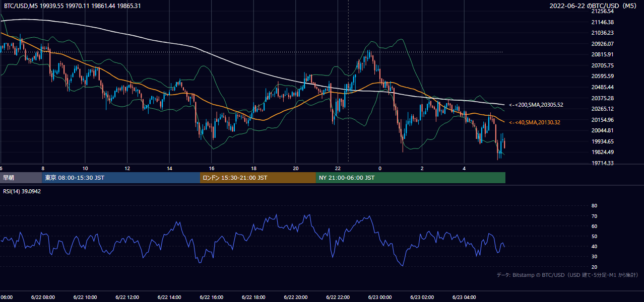Viewport: 644px width, 302px height.
Task: Click hour label 22 under price chart
Action: click(x=338, y=168)
